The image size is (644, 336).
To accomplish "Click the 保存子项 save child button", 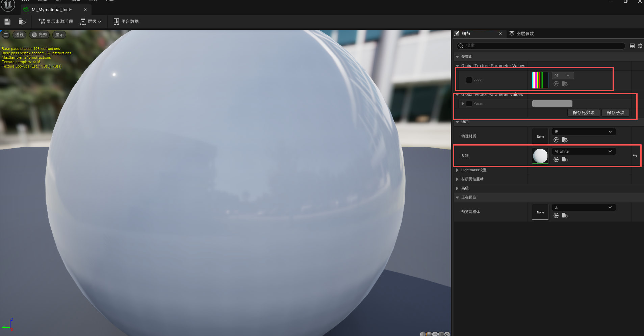I will pos(616,113).
